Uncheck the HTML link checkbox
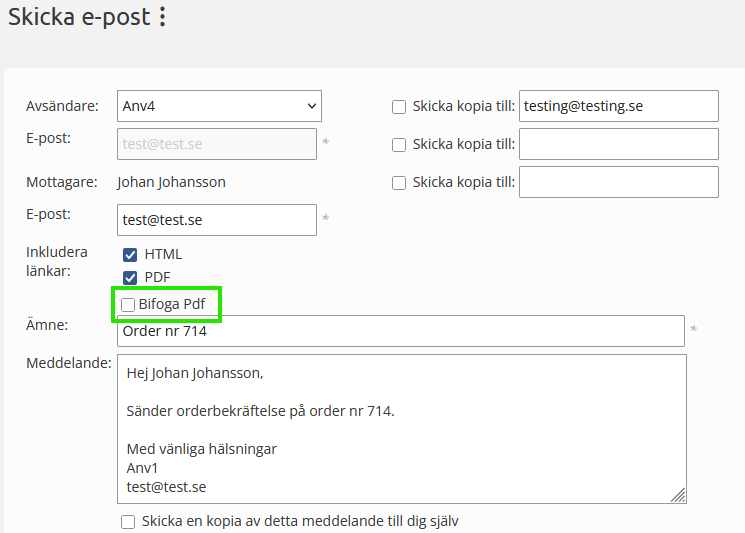This screenshot has width=745, height=533. tap(129, 255)
